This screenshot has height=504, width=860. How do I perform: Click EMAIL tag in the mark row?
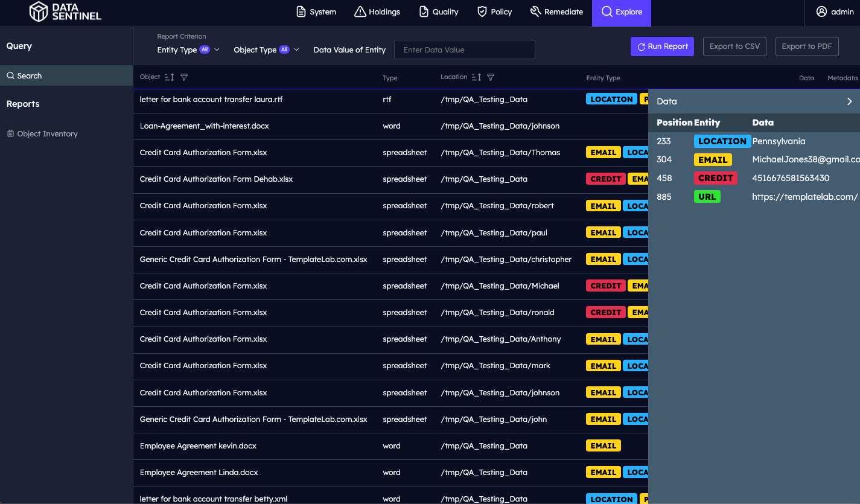(x=603, y=366)
